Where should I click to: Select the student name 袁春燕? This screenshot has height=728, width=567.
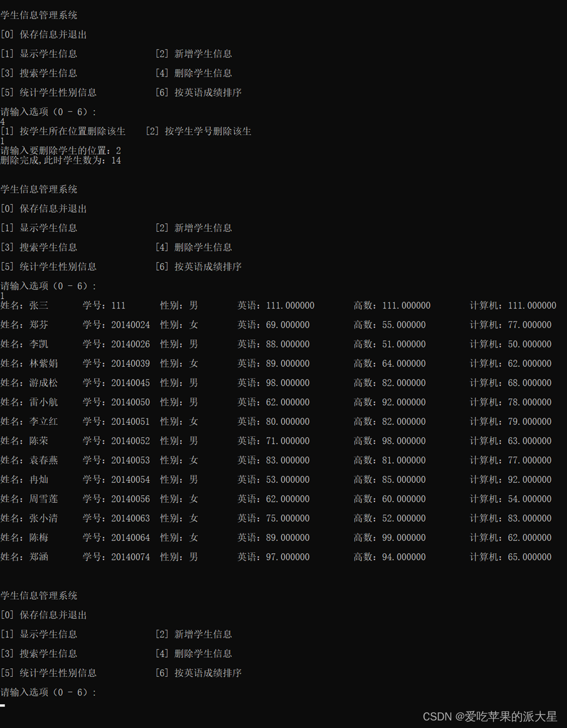(x=44, y=460)
